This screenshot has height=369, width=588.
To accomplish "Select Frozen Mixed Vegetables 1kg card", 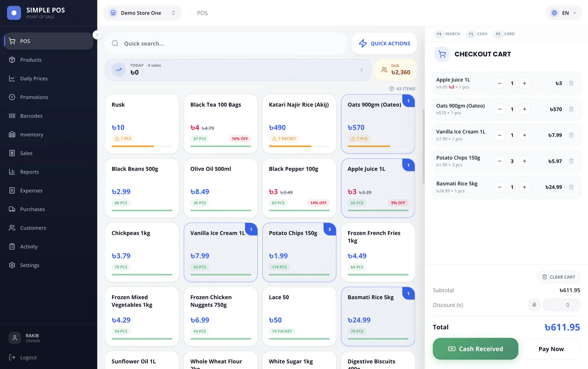I will pyautogui.click(x=142, y=316).
